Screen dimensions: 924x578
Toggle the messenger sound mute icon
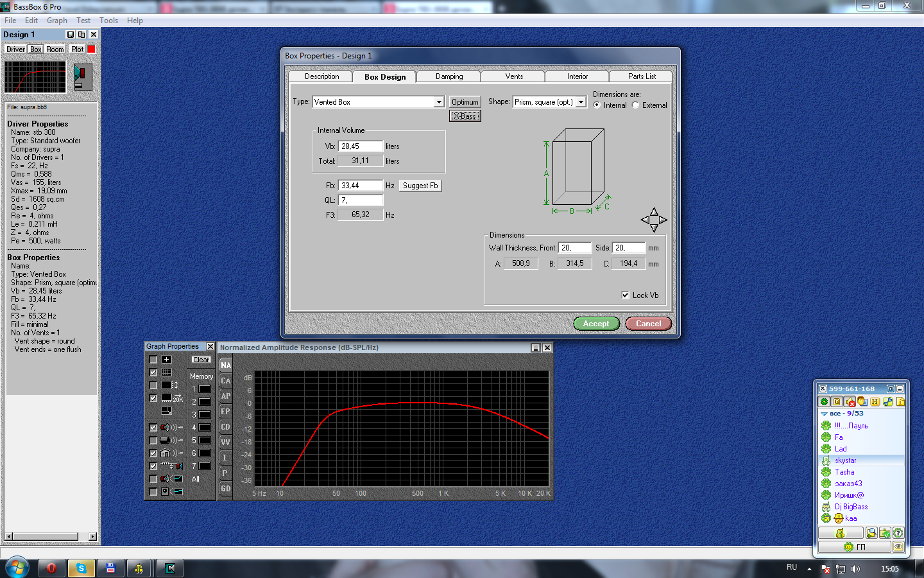[x=850, y=402]
